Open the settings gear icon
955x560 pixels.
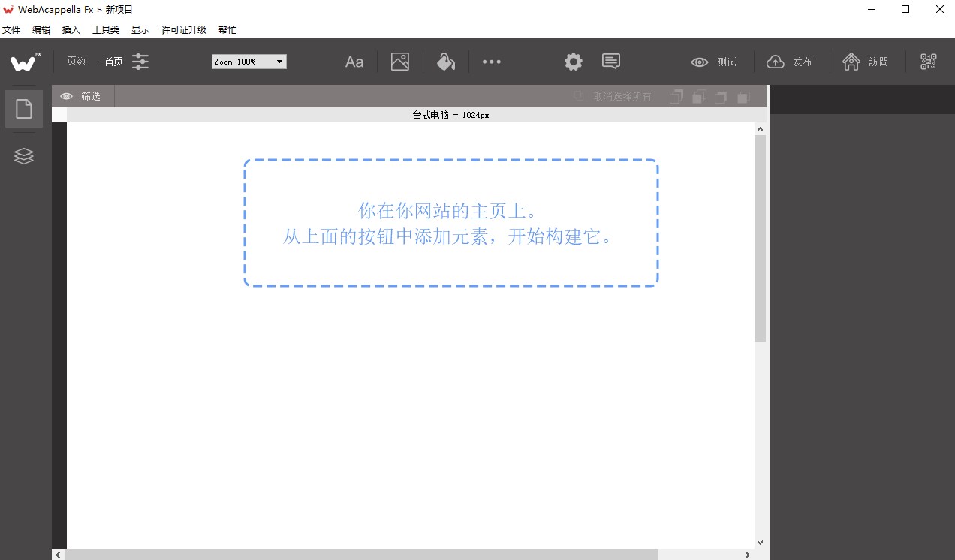pos(572,62)
